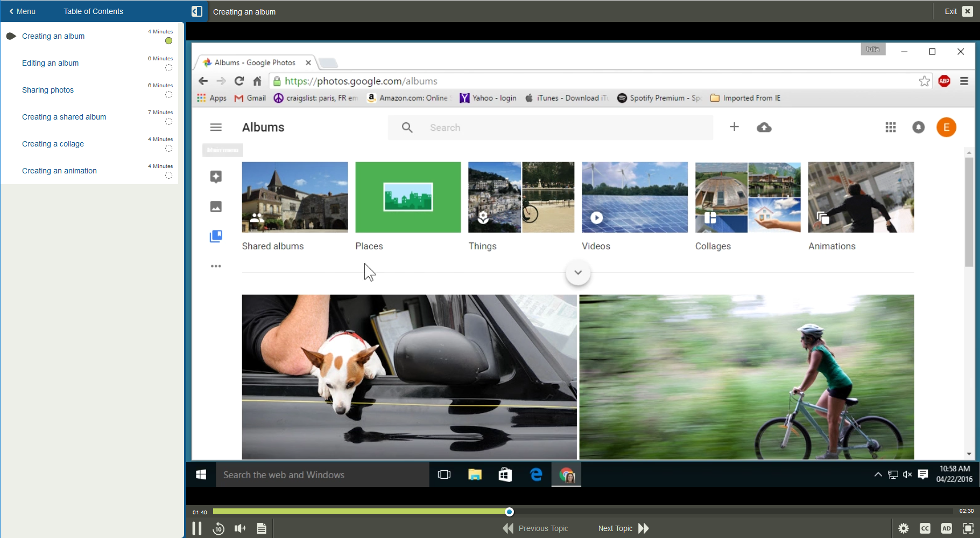Mute the lesson audio with the speaker icon

click(x=240, y=528)
